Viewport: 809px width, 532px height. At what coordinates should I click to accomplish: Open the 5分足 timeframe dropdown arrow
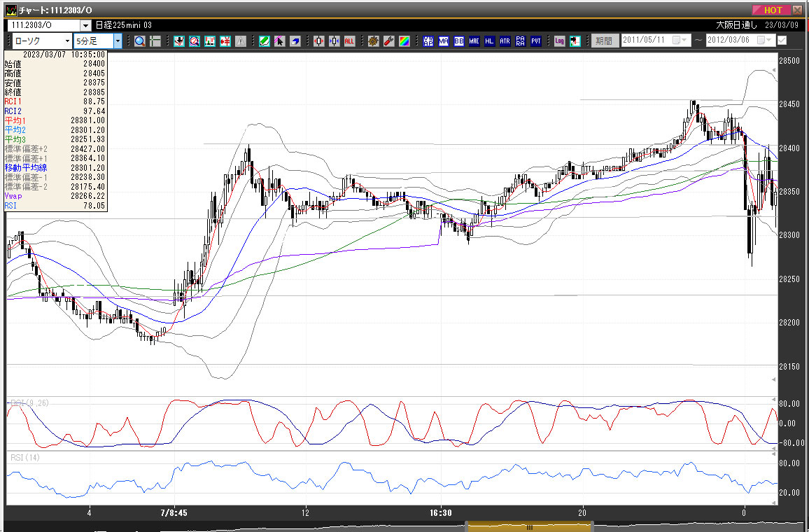point(118,41)
